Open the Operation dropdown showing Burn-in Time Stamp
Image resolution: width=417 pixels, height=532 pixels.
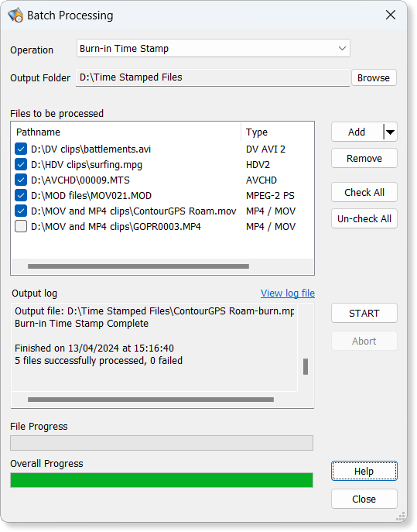214,48
